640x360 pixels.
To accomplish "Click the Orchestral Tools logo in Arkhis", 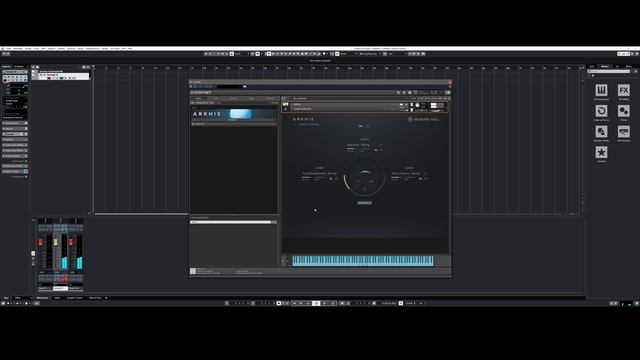I will click(424, 119).
